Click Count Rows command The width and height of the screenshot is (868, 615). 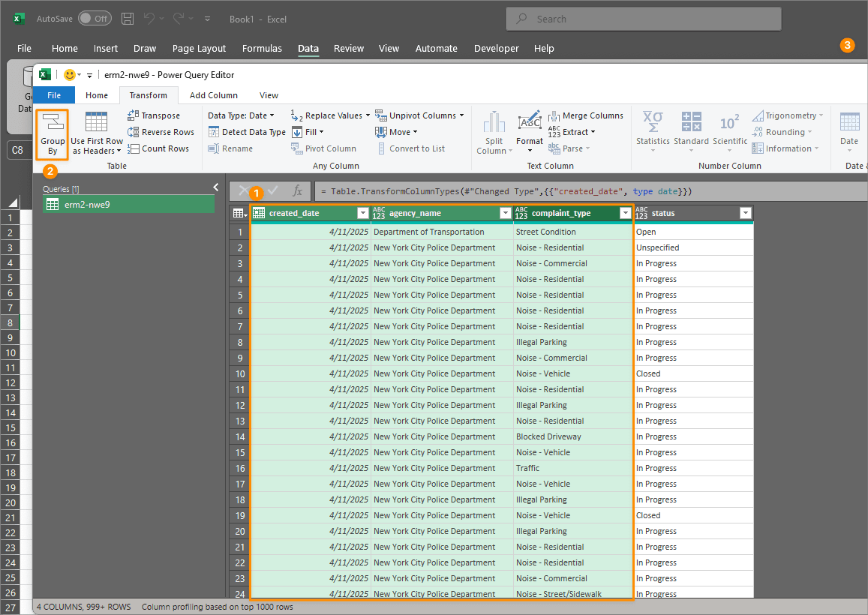(x=158, y=148)
